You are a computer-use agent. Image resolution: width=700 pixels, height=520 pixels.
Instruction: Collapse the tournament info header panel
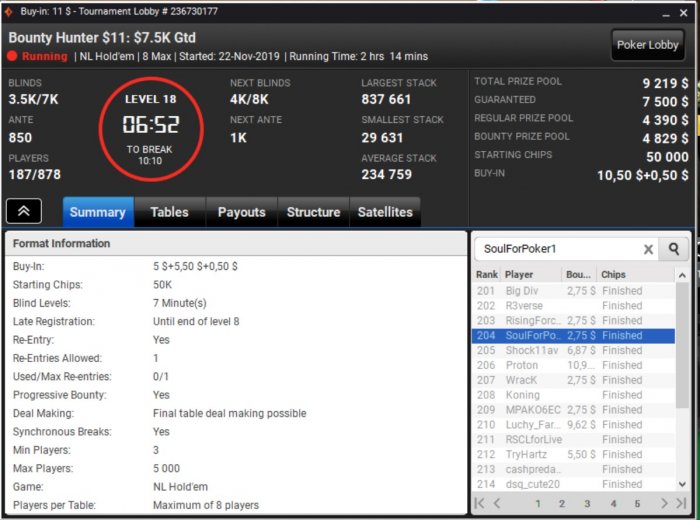click(x=24, y=211)
